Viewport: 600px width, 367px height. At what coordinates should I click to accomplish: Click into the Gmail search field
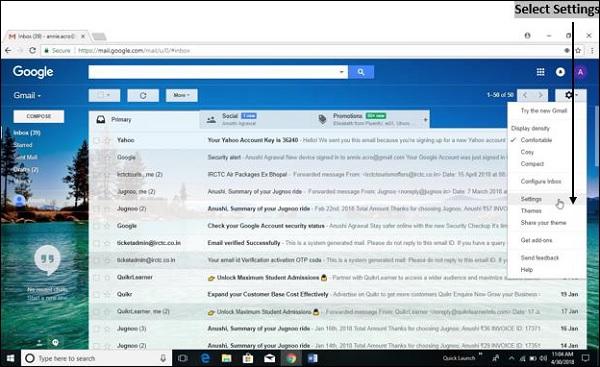pyautogui.click(x=214, y=72)
